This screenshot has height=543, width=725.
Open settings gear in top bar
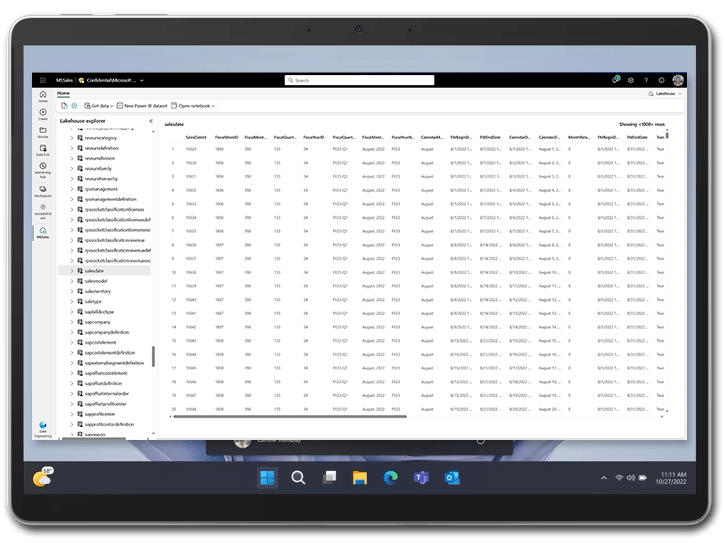tap(631, 80)
